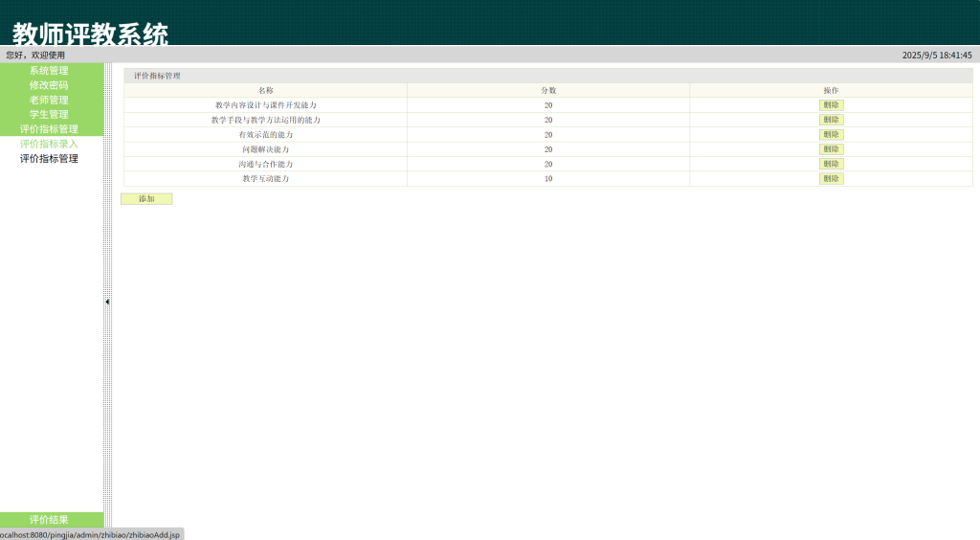This screenshot has height=540, width=980.
Task: Open the 修改密码 menu section
Action: 52,85
